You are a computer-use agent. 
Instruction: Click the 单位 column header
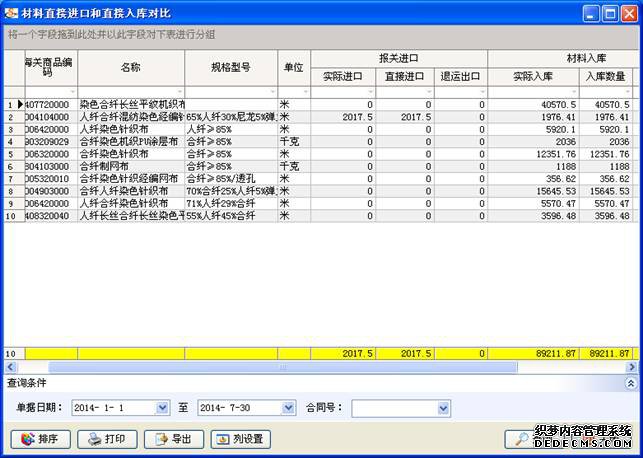click(293, 67)
